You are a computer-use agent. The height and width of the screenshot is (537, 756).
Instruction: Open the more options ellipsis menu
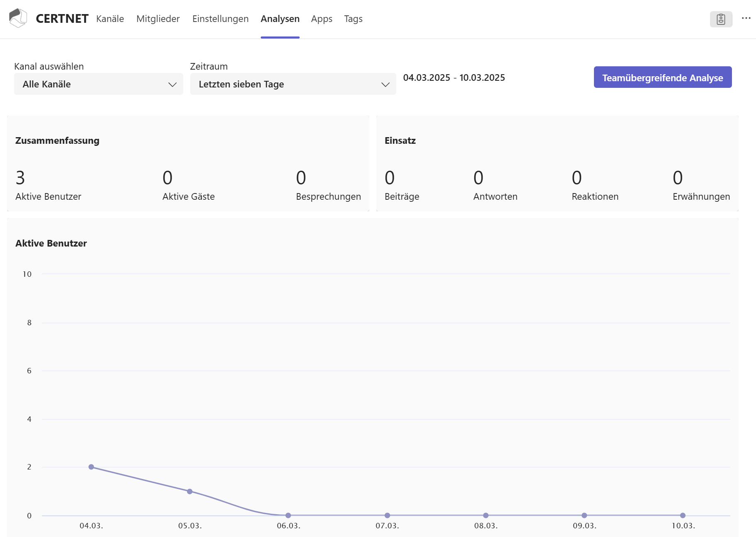click(x=746, y=18)
